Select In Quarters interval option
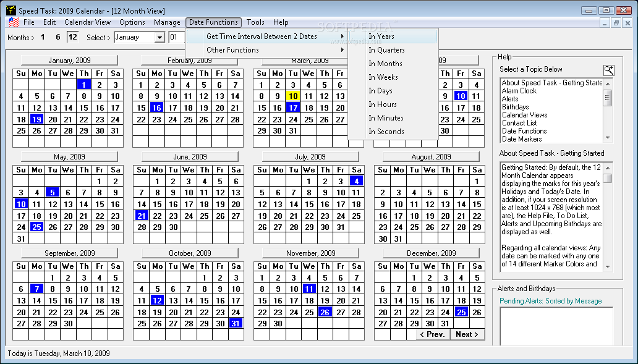The image size is (638, 364). tap(393, 50)
